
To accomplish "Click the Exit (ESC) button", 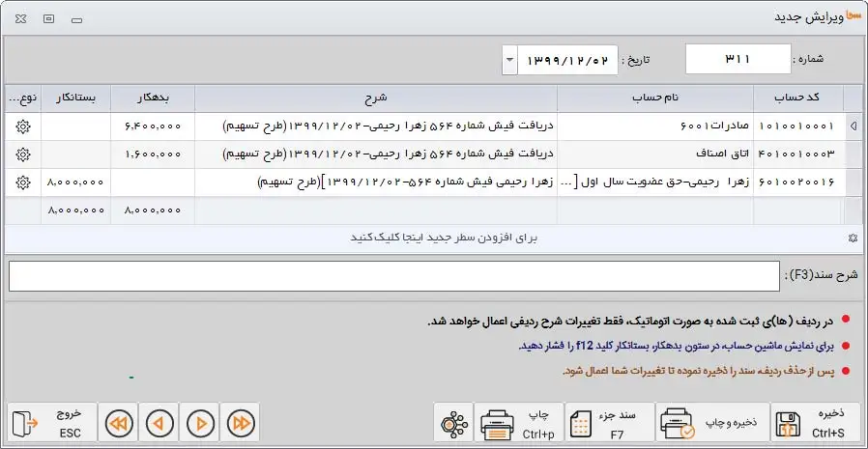I will [53, 423].
